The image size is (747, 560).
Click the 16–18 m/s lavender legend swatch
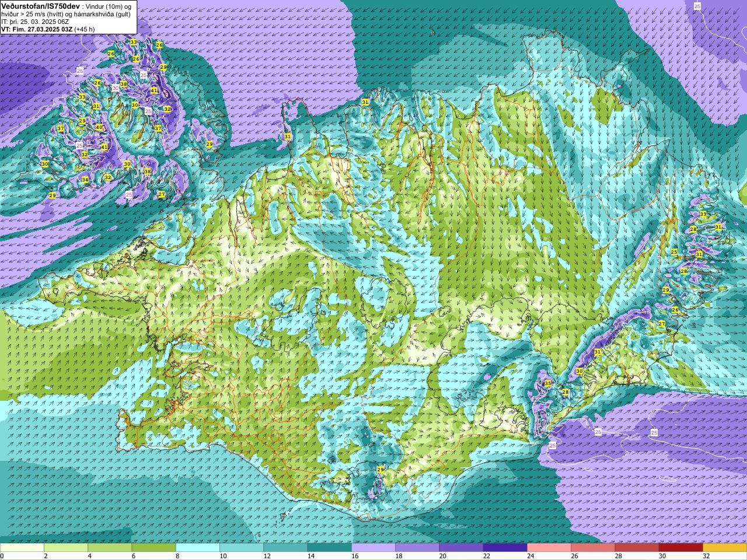373,548
